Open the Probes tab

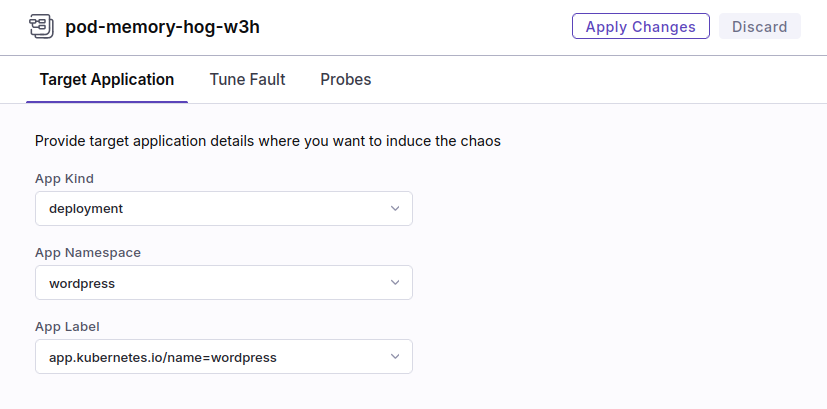click(345, 80)
